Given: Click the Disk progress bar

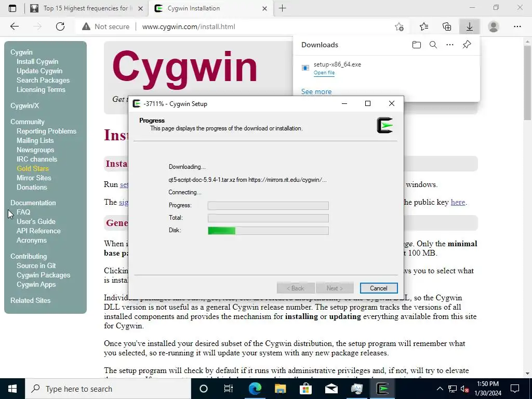Looking at the screenshot, I should tap(268, 230).
